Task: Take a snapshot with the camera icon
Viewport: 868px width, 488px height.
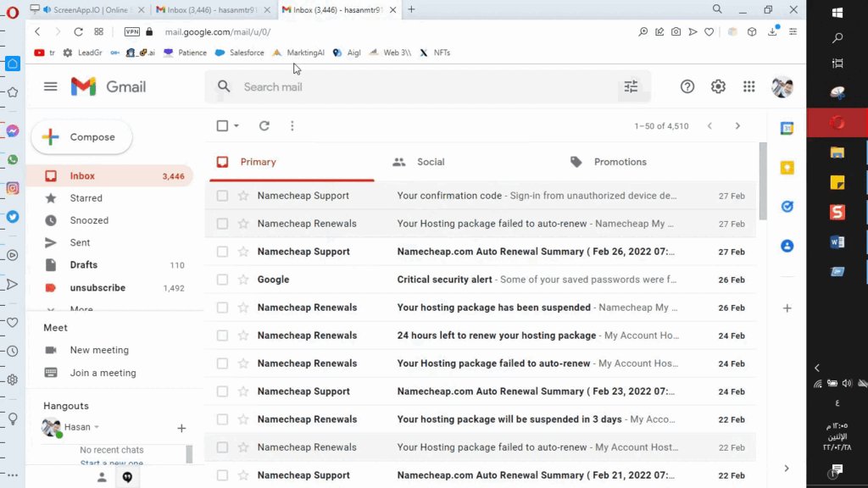Action: pos(676,32)
